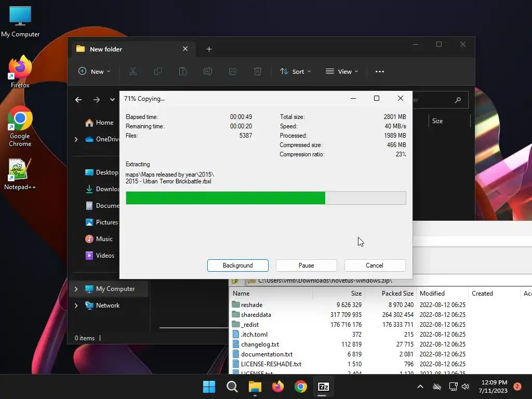The image size is (532, 399).
Task: Open Home in Explorer sidebar
Action: coord(99,123)
